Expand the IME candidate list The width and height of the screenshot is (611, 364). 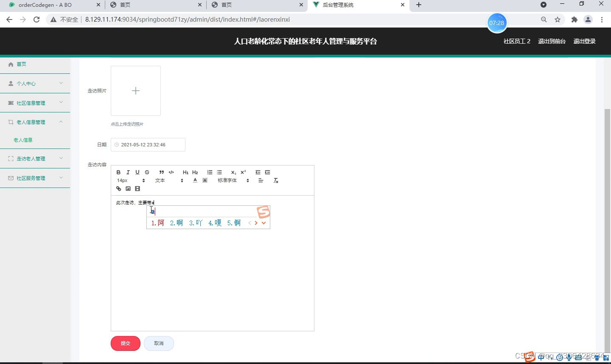[x=263, y=223]
